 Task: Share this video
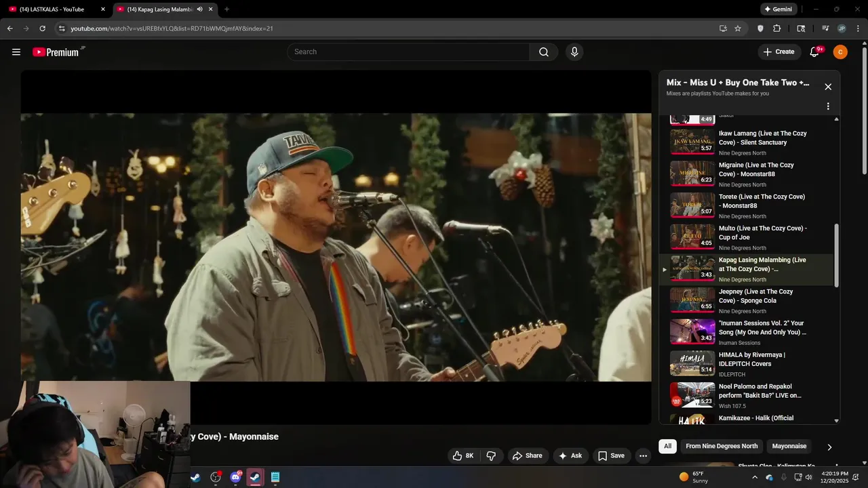point(527,455)
